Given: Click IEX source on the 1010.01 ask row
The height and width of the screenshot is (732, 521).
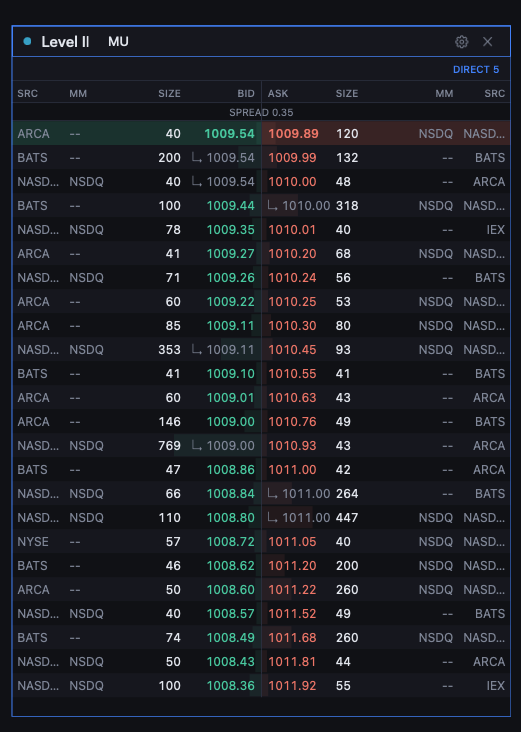Looking at the screenshot, I should pyautogui.click(x=495, y=230).
